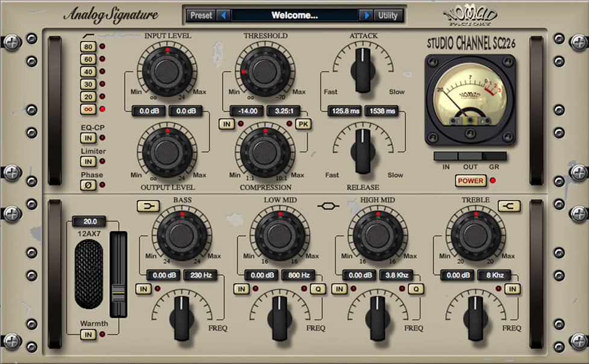Enable PK peak detection mode

click(303, 124)
